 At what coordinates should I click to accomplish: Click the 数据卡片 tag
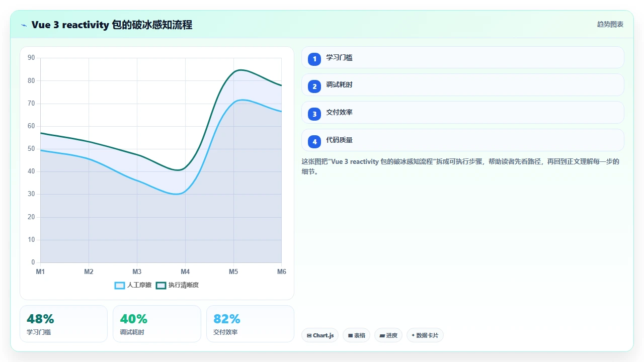tap(425, 335)
